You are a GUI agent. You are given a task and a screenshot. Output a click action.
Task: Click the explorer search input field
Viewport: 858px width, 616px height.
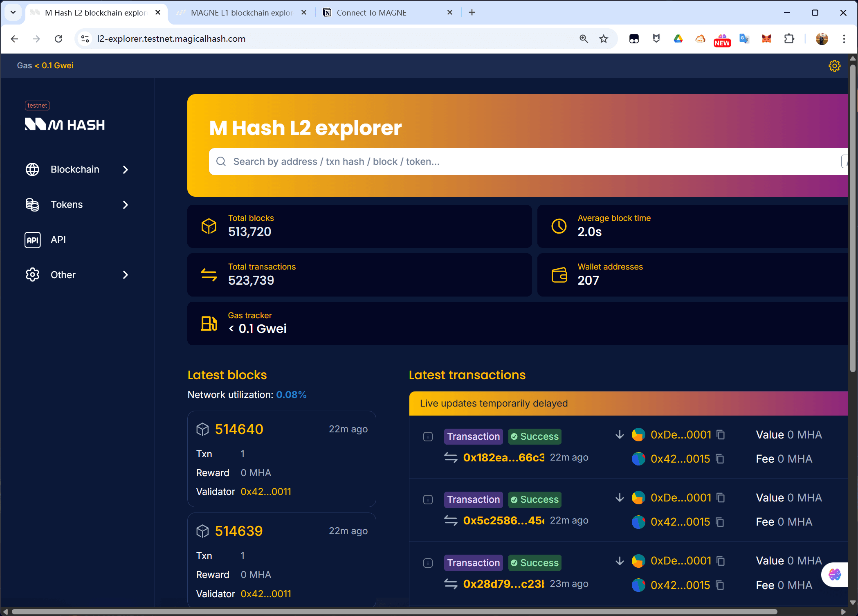(528, 162)
